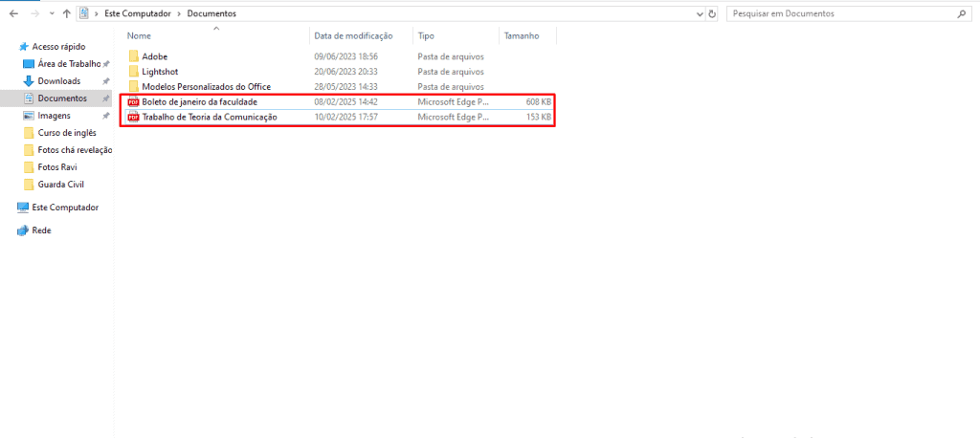The width and height of the screenshot is (980, 438).
Task: Click the date 08/02/2025 14:42
Action: click(345, 101)
